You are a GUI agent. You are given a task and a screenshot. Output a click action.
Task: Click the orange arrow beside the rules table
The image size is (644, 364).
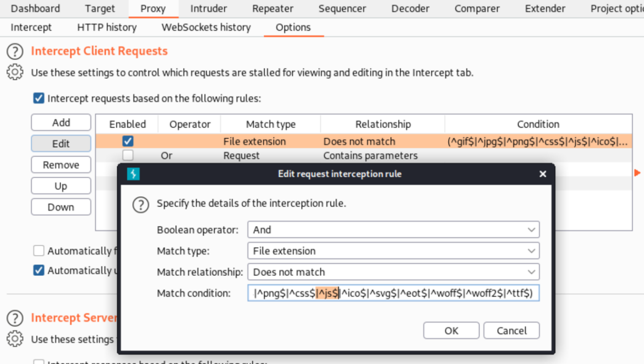[x=637, y=172]
